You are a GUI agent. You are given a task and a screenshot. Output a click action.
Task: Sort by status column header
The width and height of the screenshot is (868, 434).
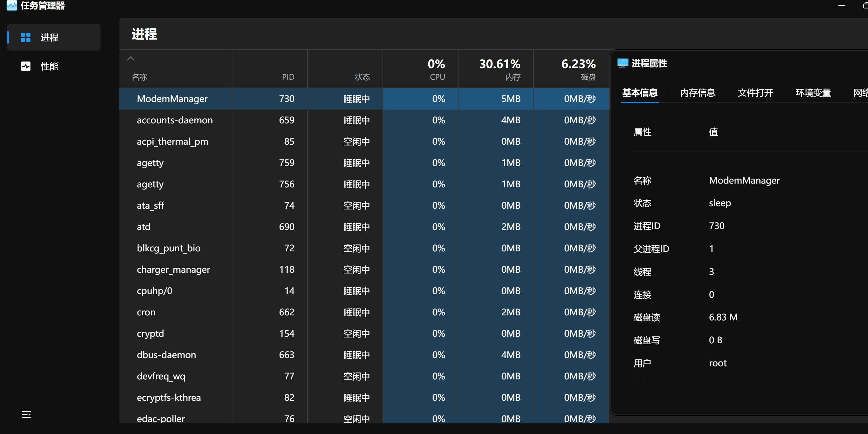click(362, 77)
